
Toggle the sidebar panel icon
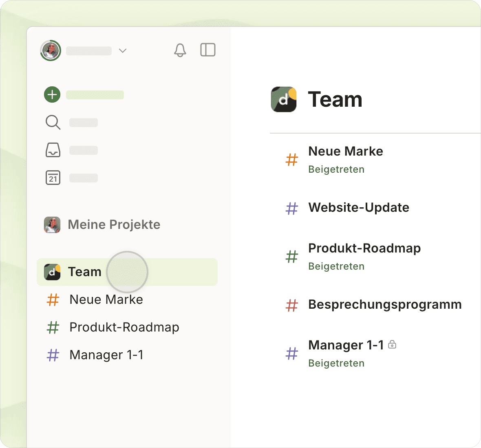pos(207,50)
